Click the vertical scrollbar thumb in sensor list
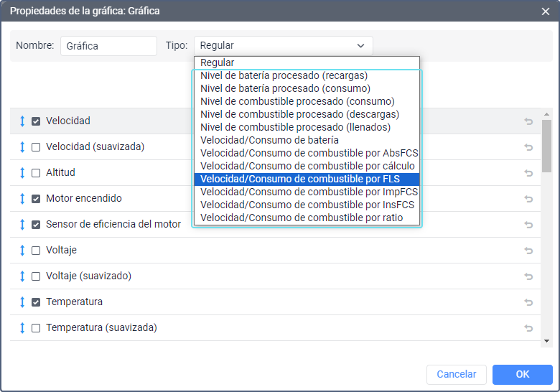 pos(546,146)
